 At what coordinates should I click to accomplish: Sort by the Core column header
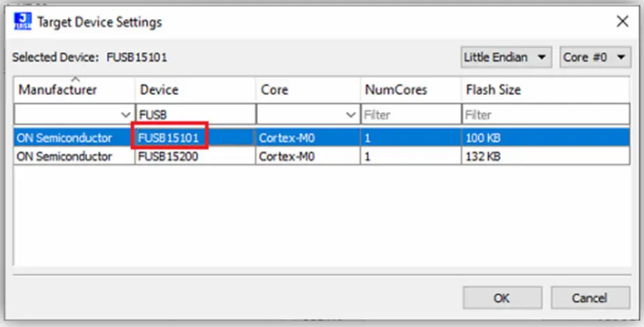(308, 90)
